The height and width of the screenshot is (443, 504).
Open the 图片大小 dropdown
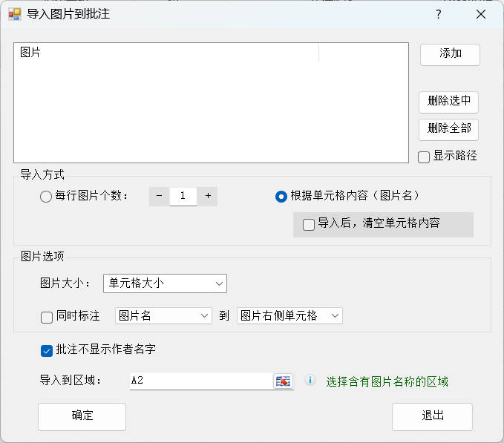pyautogui.click(x=165, y=283)
